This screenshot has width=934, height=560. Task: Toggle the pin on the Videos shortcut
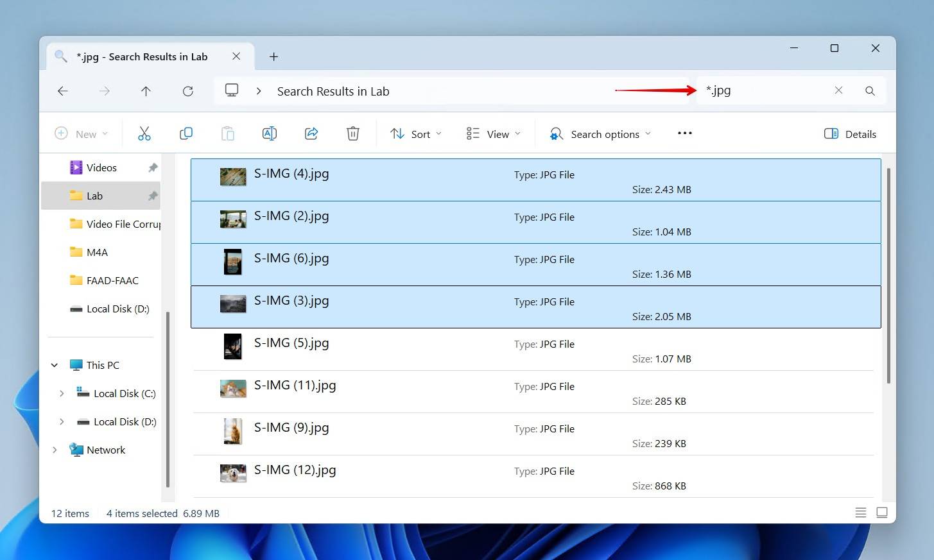pyautogui.click(x=153, y=167)
